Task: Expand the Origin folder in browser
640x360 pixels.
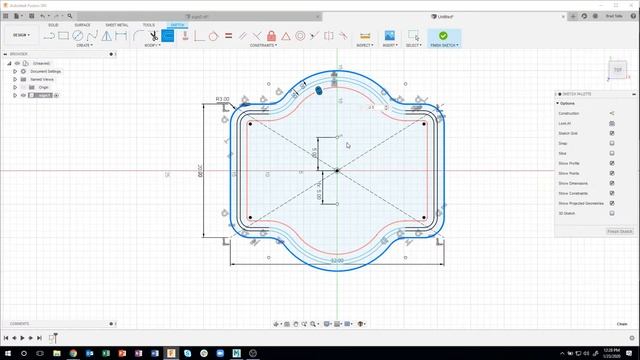Action: click(x=15, y=87)
